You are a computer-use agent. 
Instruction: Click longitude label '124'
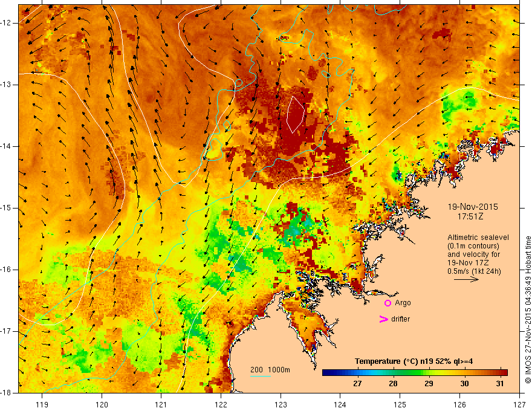340,404
